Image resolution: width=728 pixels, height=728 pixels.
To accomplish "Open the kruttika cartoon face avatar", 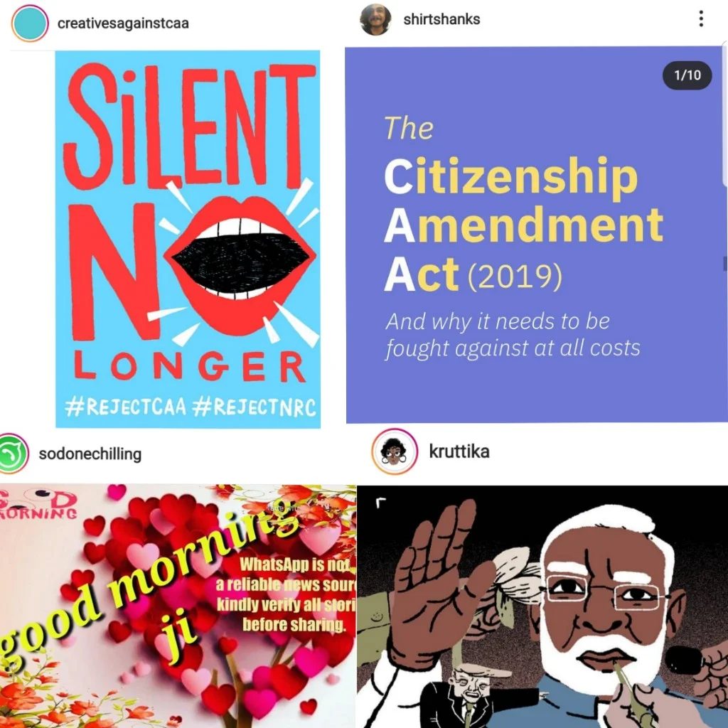I will pos(394,451).
